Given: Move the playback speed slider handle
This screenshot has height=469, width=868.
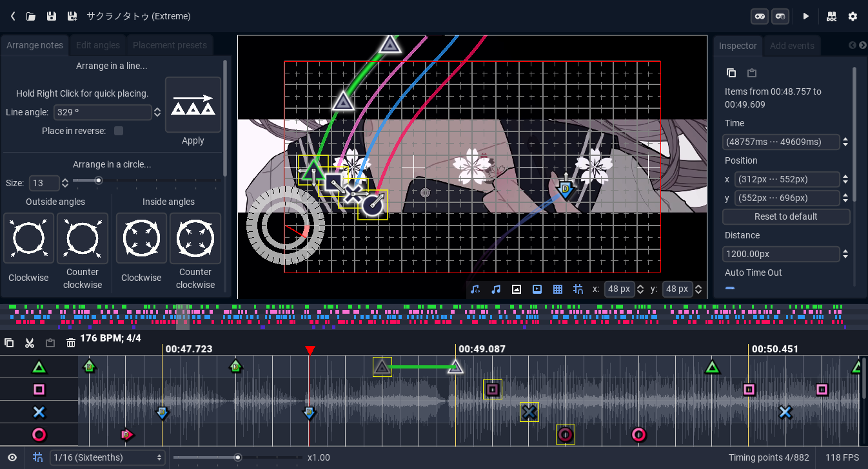Looking at the screenshot, I should coord(238,457).
